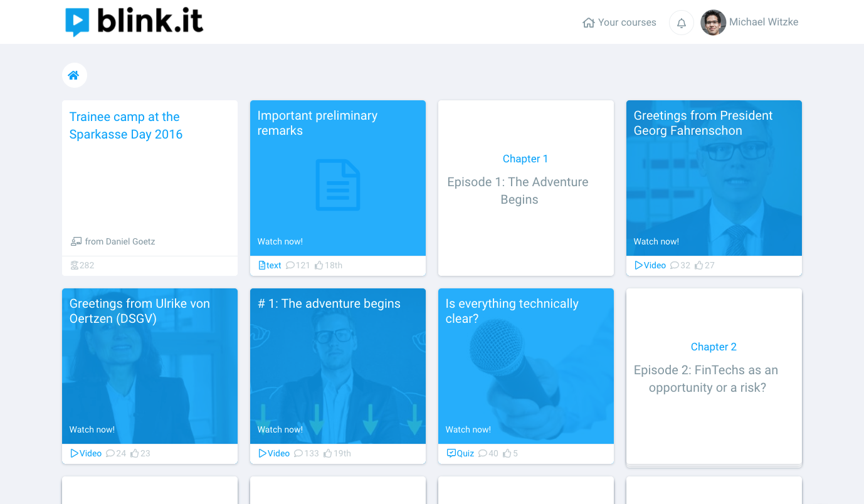This screenshot has width=864, height=504.
Task: Click the thumbs-up icon showing 18th
Action: pos(319,265)
